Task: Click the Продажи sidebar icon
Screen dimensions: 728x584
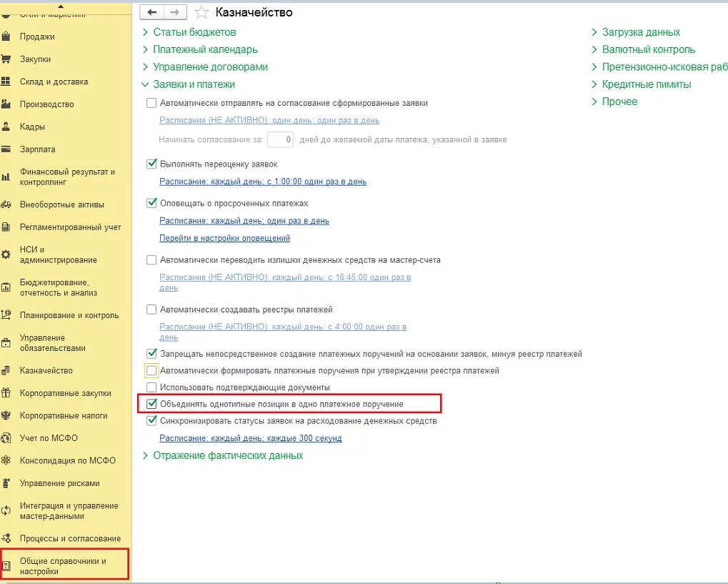Action: click(6, 36)
